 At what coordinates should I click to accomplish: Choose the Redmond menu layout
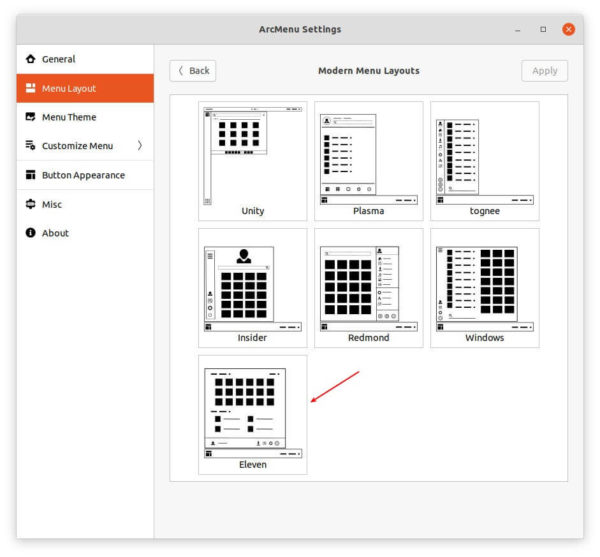(368, 288)
